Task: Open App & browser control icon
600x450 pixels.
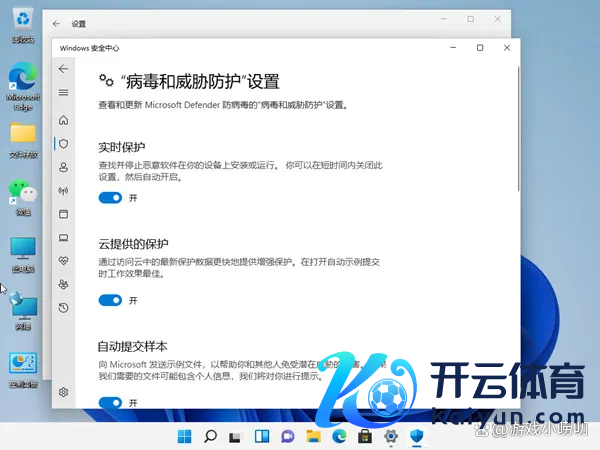Action: coord(64,214)
